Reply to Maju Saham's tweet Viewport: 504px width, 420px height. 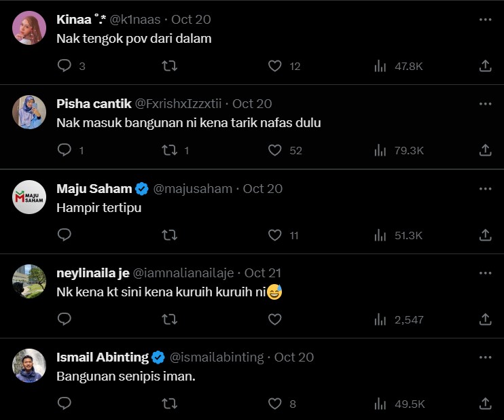tap(65, 235)
